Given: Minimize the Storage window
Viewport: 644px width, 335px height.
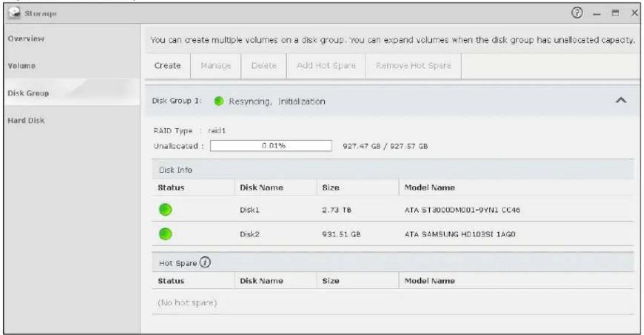Looking at the screenshot, I should click(x=597, y=14).
